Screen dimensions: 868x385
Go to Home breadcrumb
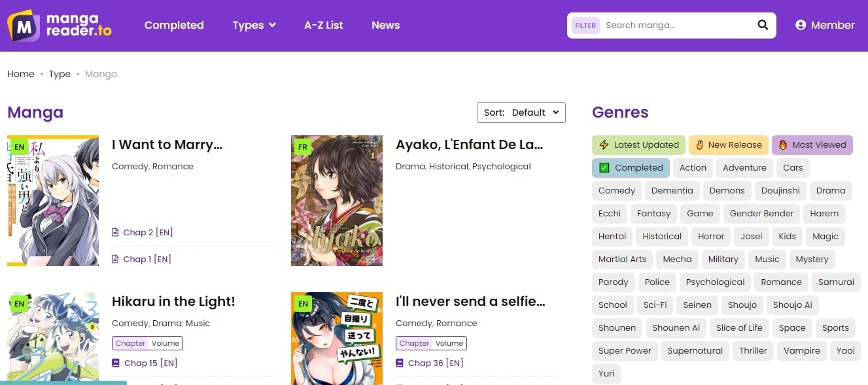21,75
